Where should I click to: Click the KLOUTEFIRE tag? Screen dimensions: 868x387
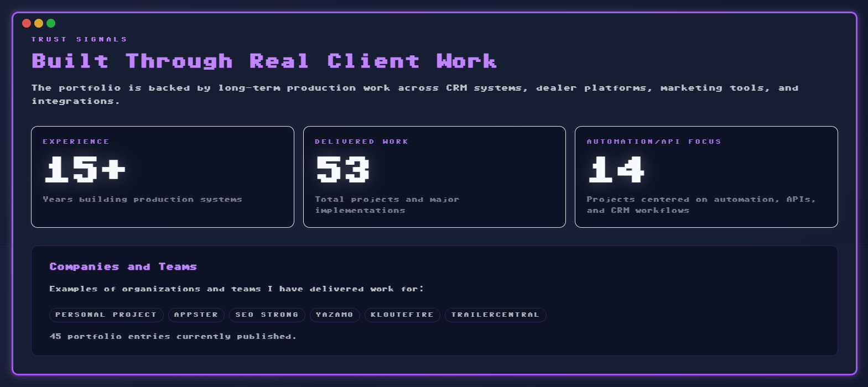pyautogui.click(x=402, y=315)
